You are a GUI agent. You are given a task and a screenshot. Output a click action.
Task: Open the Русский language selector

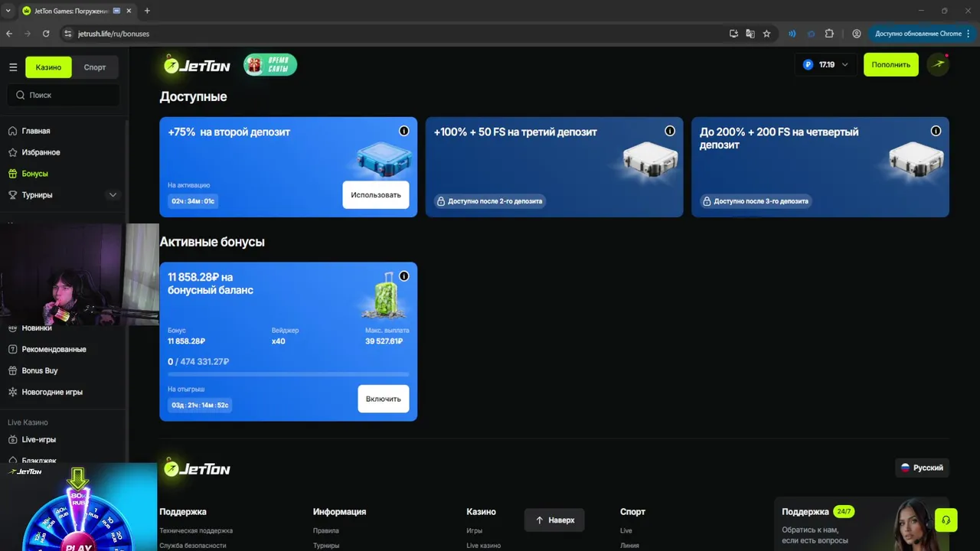pyautogui.click(x=922, y=468)
